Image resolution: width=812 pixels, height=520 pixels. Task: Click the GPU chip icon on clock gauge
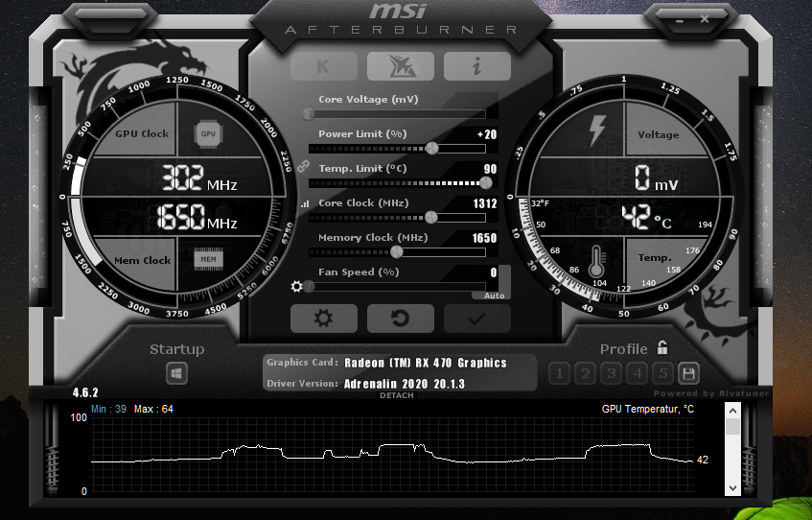tap(208, 133)
